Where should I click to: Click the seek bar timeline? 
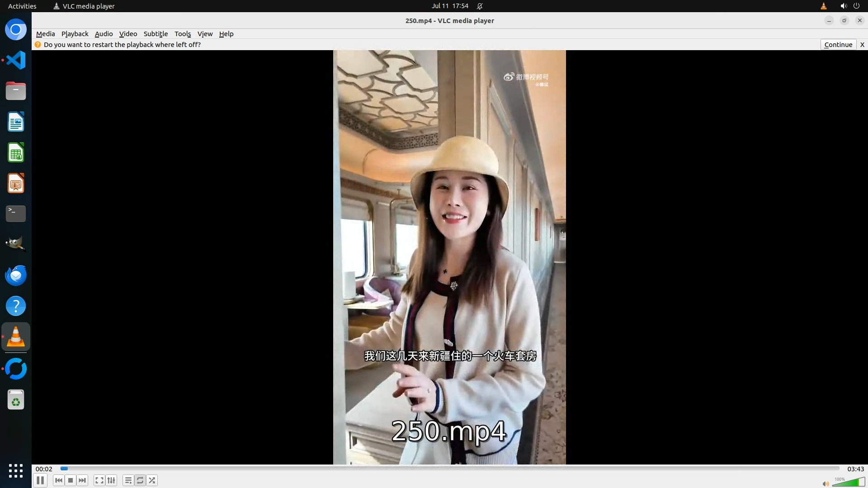click(450, 469)
